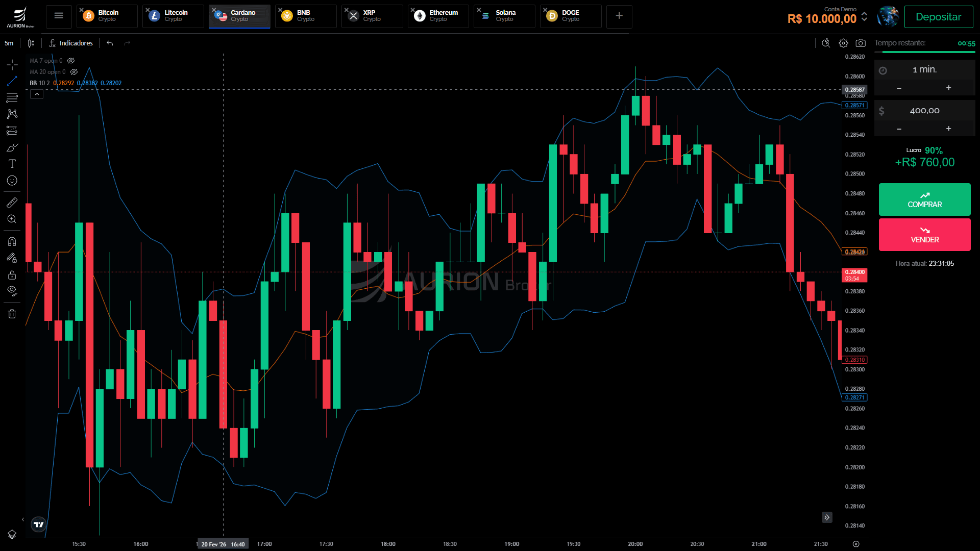
Task: Open the 5m timeframe selector
Action: (9, 43)
